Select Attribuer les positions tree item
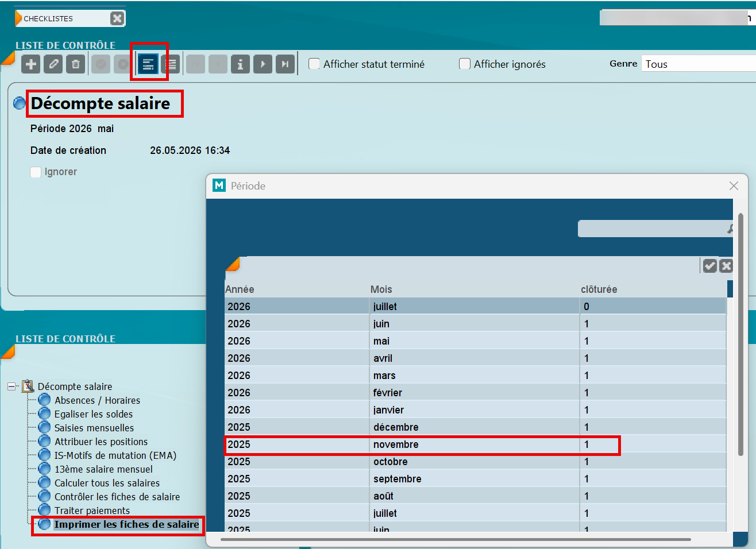 tap(101, 442)
